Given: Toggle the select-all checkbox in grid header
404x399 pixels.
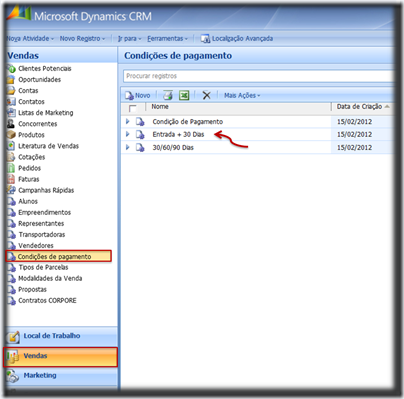Looking at the screenshot, I should tap(133, 108).
